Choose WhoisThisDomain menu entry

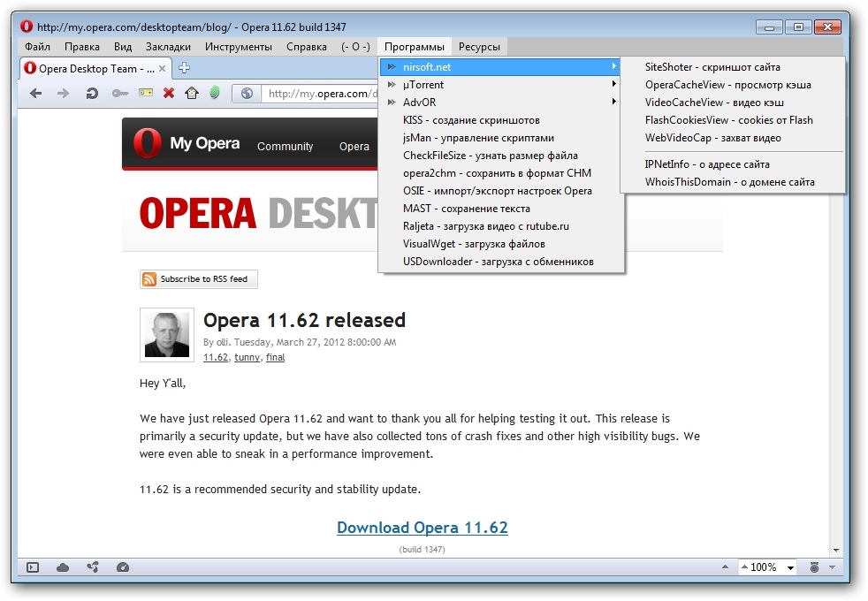point(729,182)
